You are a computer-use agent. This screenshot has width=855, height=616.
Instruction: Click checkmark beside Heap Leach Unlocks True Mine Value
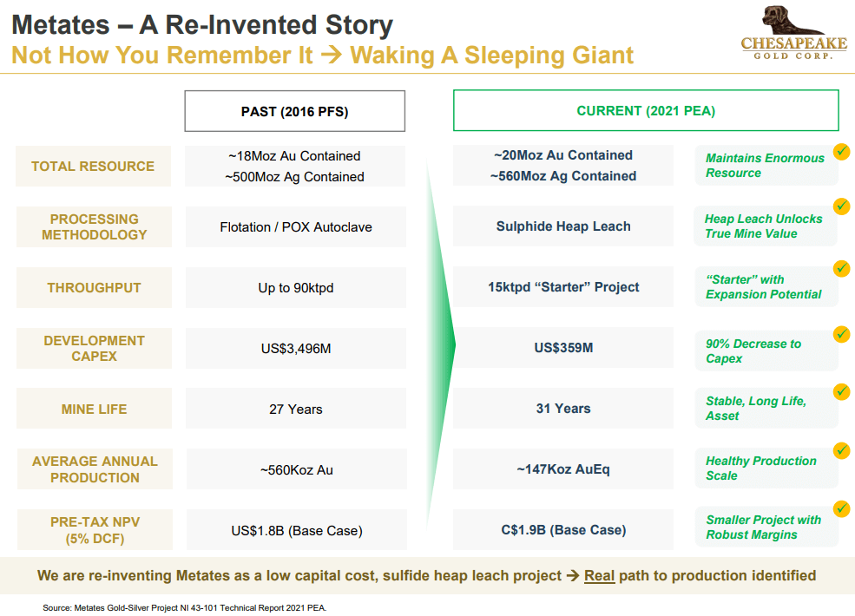[x=841, y=206]
